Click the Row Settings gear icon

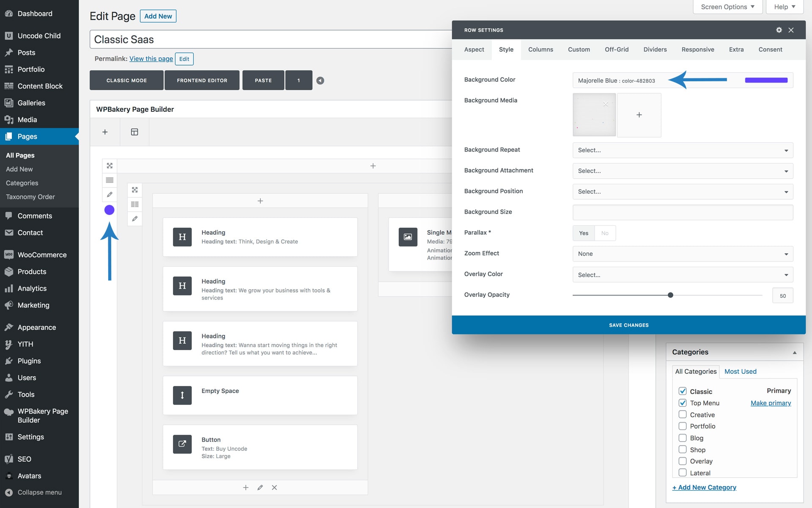click(779, 30)
